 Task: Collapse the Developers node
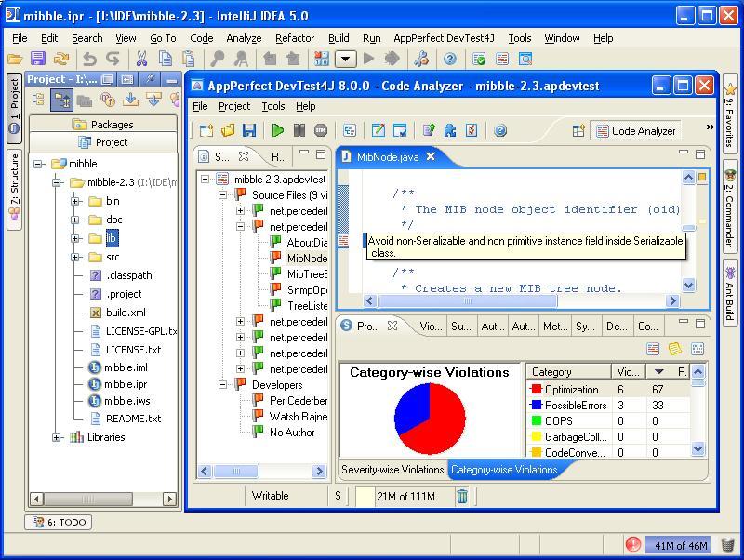pos(222,385)
